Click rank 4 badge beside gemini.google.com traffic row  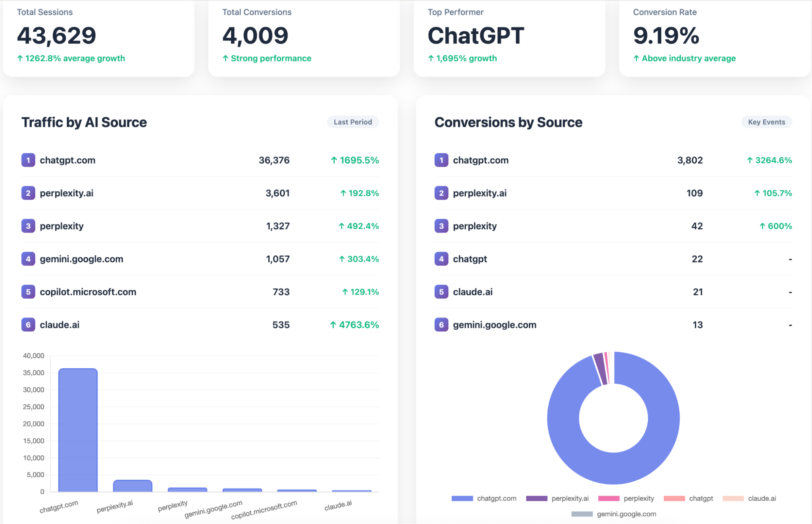click(x=28, y=259)
